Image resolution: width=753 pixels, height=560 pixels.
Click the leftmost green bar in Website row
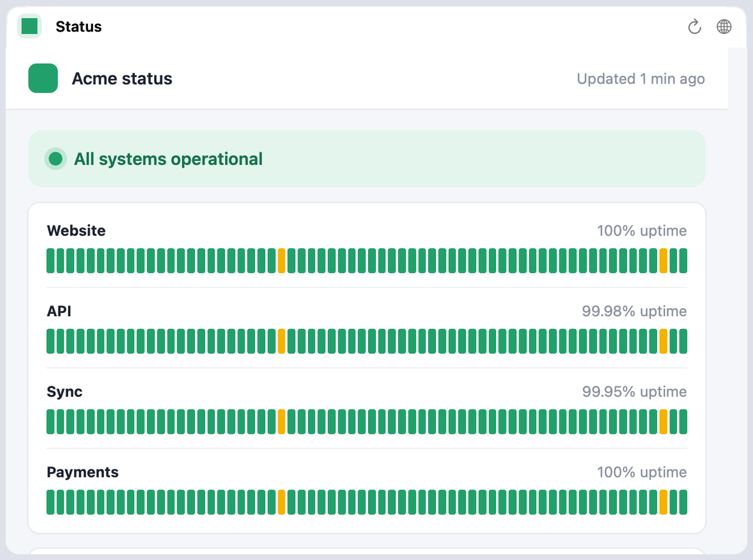click(x=50, y=260)
